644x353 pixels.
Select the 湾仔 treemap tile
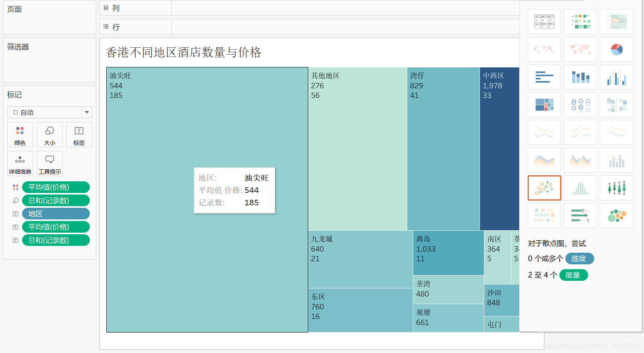[443, 149]
